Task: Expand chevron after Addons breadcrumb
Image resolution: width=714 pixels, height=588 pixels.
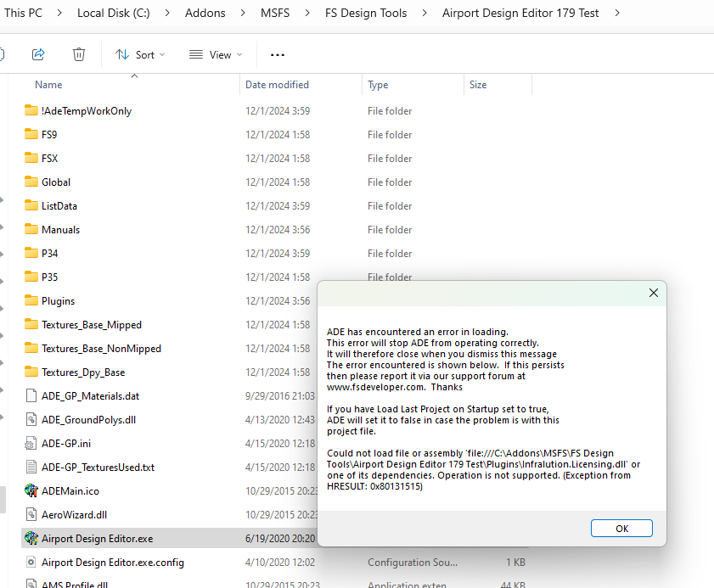Action: 243,13
